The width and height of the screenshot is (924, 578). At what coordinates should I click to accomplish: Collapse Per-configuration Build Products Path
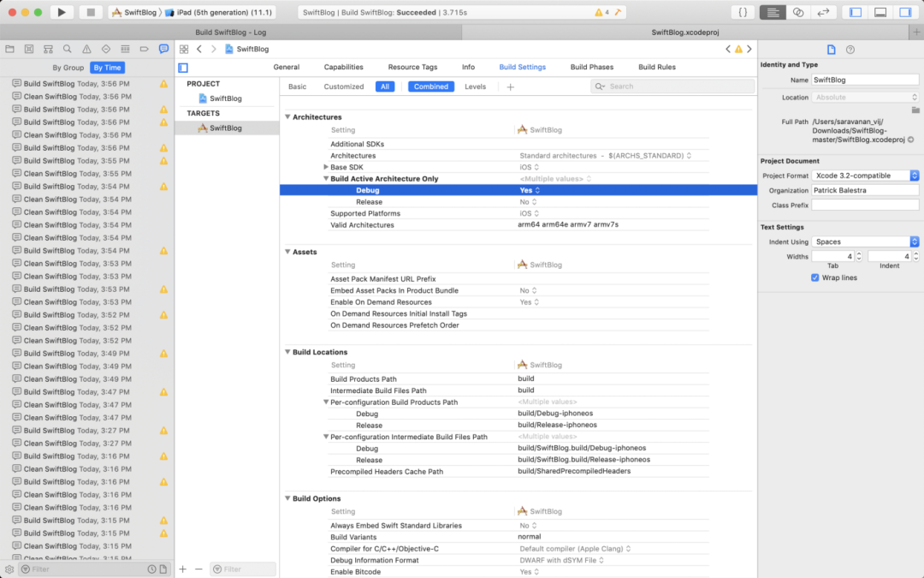pyautogui.click(x=326, y=402)
